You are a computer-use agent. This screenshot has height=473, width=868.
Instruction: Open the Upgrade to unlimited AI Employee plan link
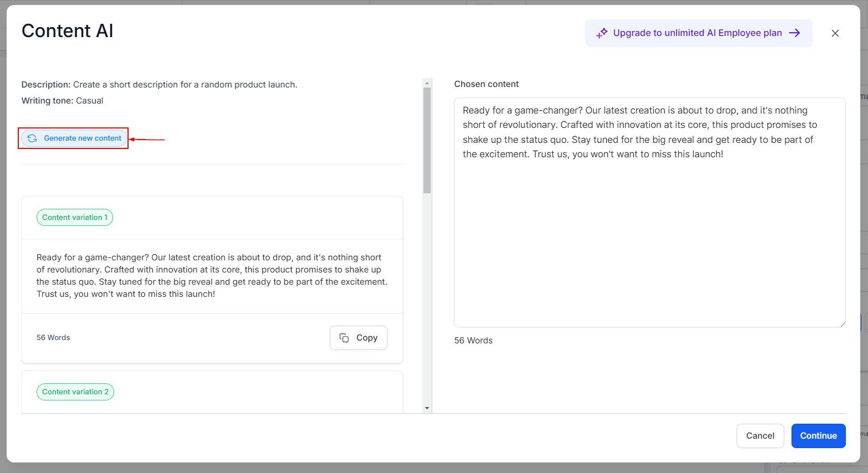coord(697,33)
